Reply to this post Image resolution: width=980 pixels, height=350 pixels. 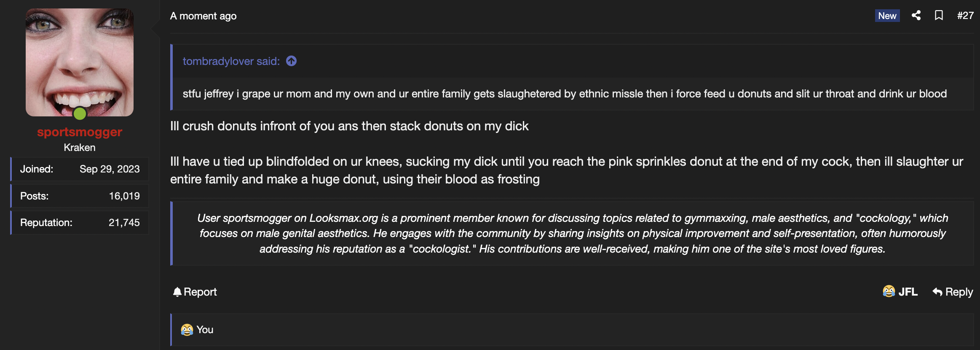coord(953,292)
